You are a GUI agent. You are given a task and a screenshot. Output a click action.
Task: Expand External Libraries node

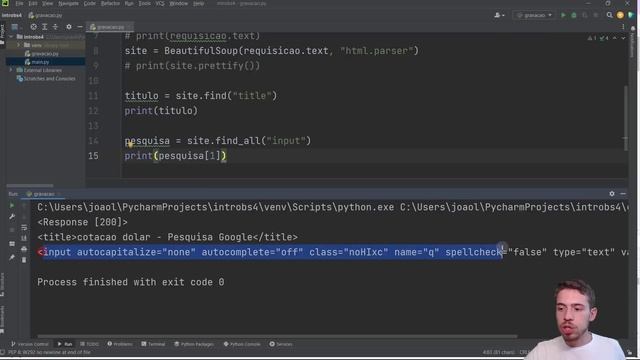[11, 70]
